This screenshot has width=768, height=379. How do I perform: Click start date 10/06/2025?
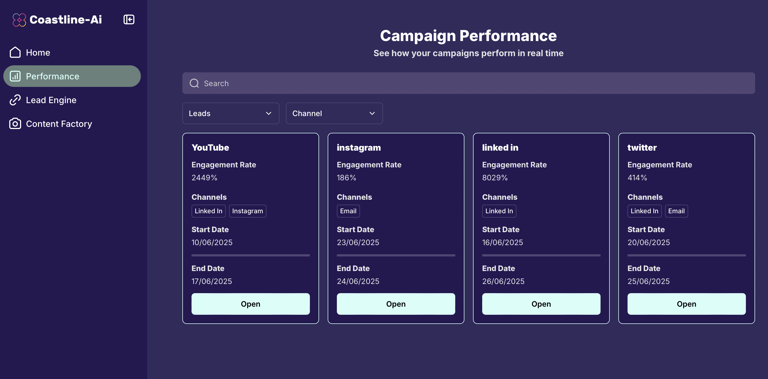point(212,242)
